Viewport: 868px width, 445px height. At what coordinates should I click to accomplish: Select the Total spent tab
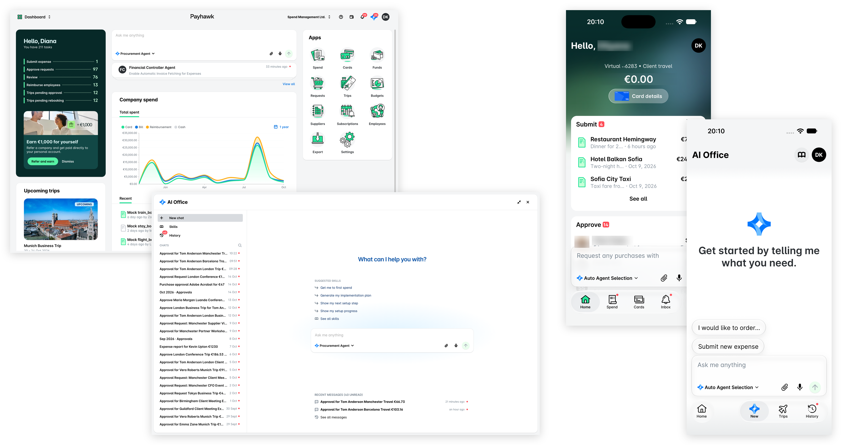pyautogui.click(x=129, y=113)
